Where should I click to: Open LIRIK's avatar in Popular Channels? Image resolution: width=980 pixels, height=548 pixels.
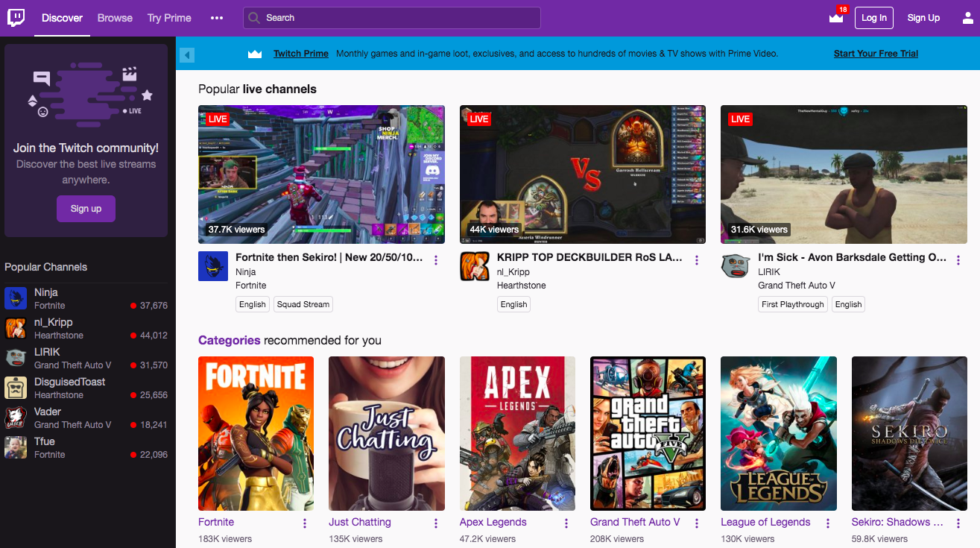tap(16, 358)
